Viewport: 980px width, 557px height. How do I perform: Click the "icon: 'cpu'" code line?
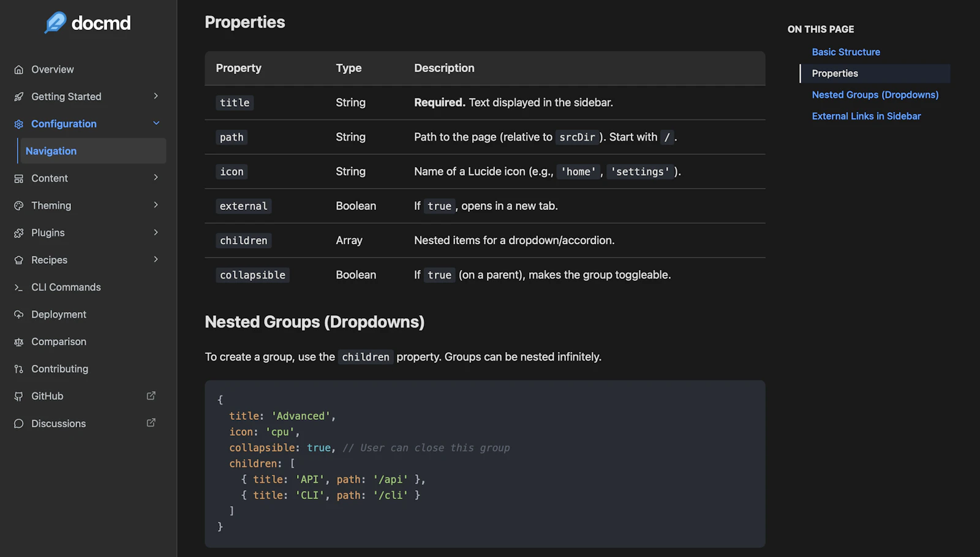pyautogui.click(x=265, y=432)
